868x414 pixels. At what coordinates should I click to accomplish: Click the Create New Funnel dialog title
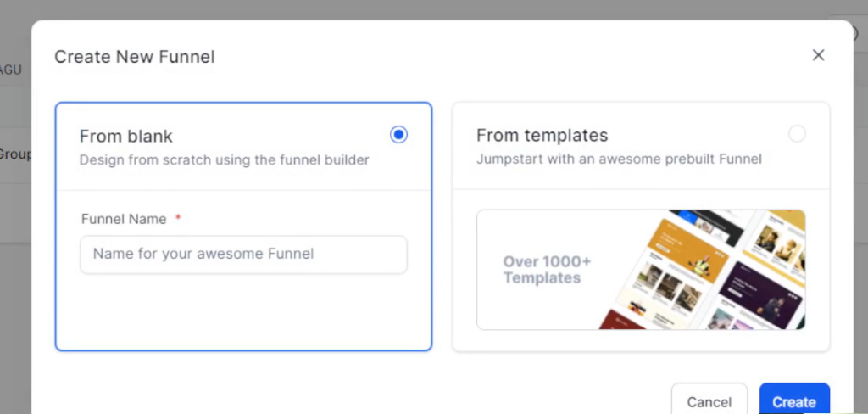point(135,57)
